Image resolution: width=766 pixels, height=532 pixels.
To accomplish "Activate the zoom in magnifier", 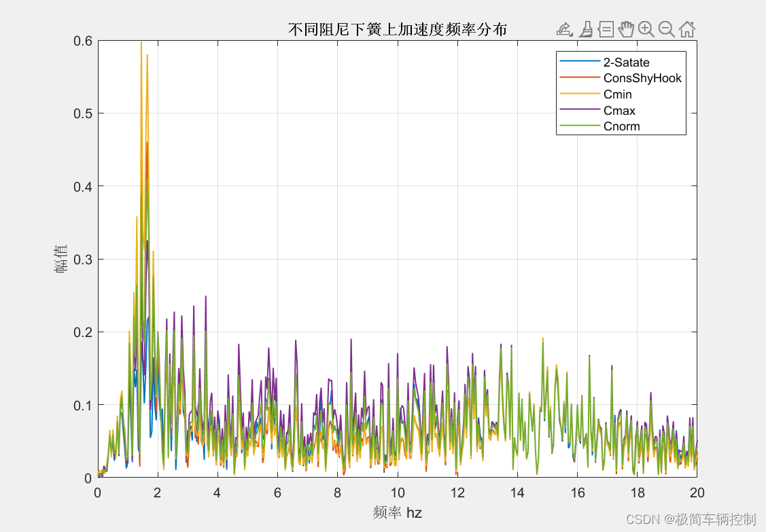I will [x=646, y=29].
